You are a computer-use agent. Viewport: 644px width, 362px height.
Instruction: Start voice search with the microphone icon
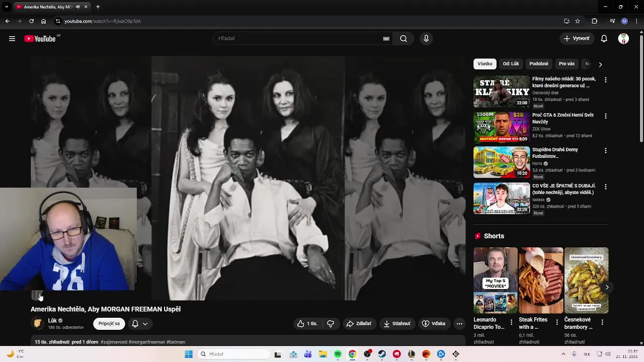pos(426,39)
